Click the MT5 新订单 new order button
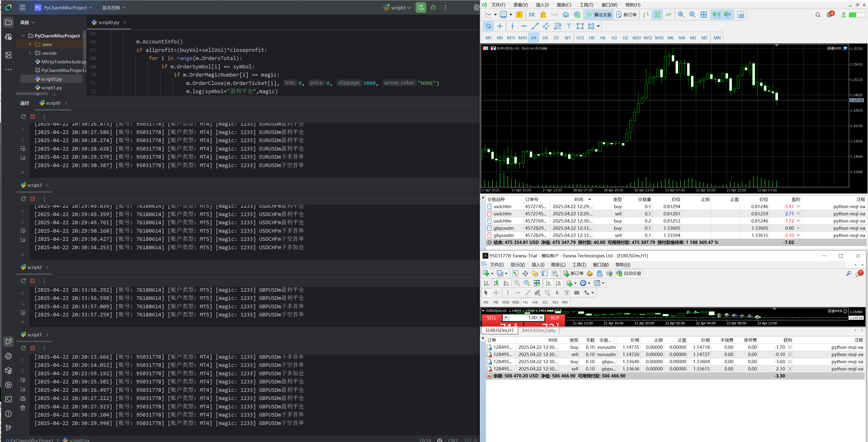Image resolution: width=868 pixels, height=442 pixels. 626,14
